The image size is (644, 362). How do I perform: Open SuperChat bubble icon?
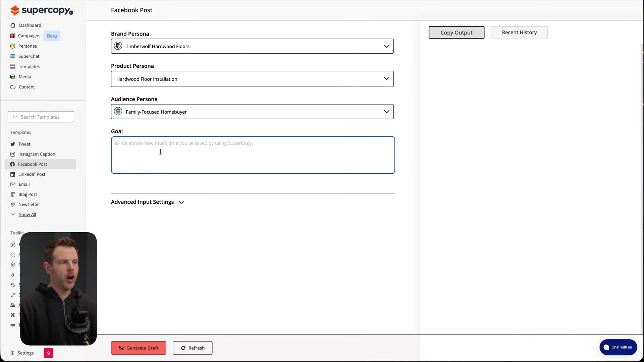[x=13, y=56]
